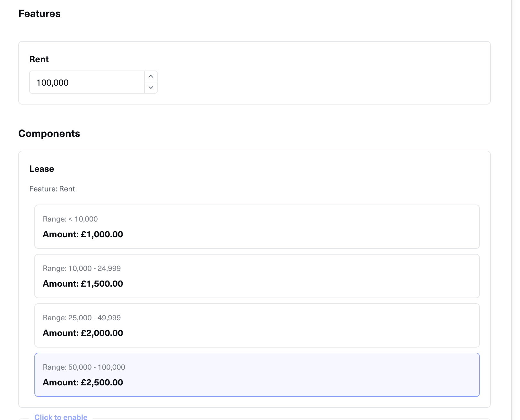Focus the Rent value input field
The image size is (520, 420).
point(87,82)
